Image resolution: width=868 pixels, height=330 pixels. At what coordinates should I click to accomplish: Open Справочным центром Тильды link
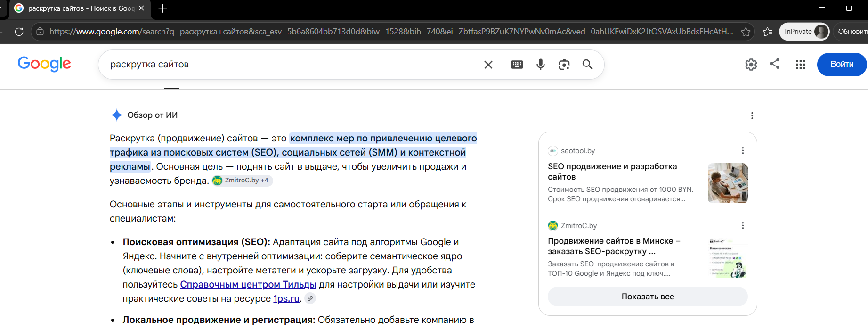[x=248, y=284]
